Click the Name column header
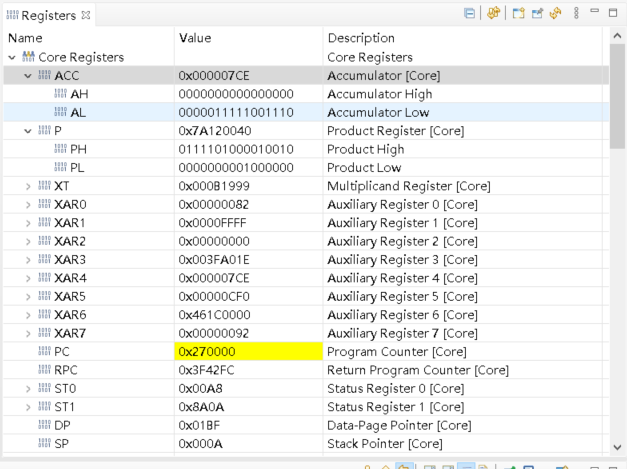 click(x=25, y=38)
